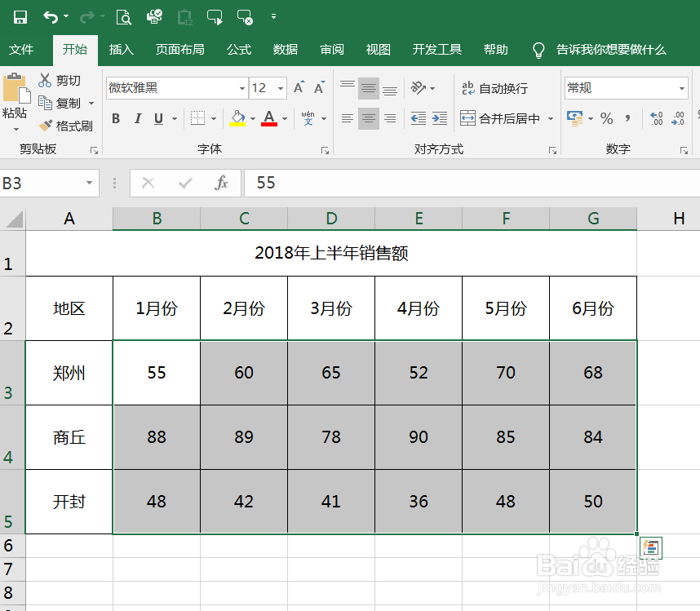This screenshot has height=611, width=700.
Task: Open the 公式 ribbon tab
Action: [238, 49]
